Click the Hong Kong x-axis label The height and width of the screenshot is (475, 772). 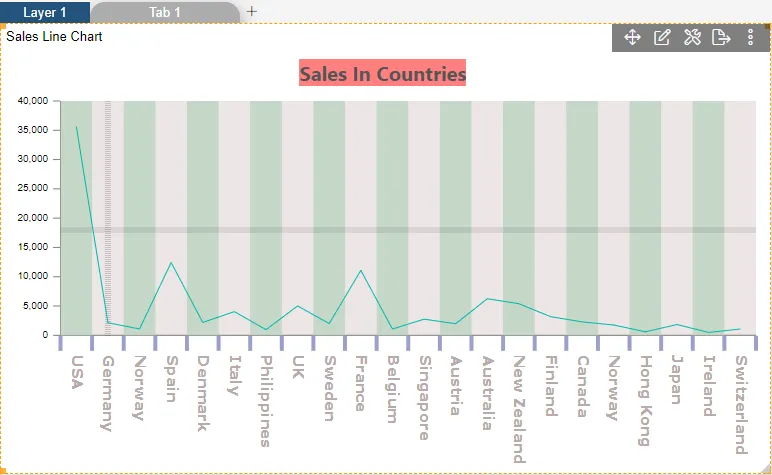pos(645,399)
